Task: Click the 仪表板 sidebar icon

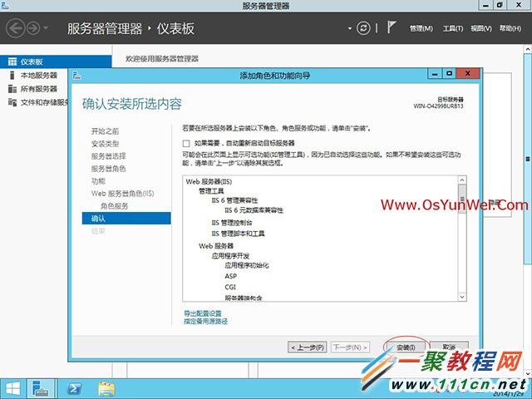Action: [x=12, y=62]
